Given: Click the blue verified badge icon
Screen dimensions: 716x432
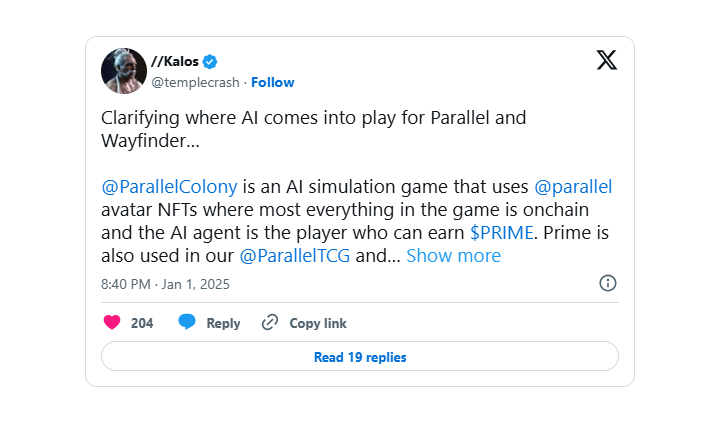Looking at the screenshot, I should 211,60.
